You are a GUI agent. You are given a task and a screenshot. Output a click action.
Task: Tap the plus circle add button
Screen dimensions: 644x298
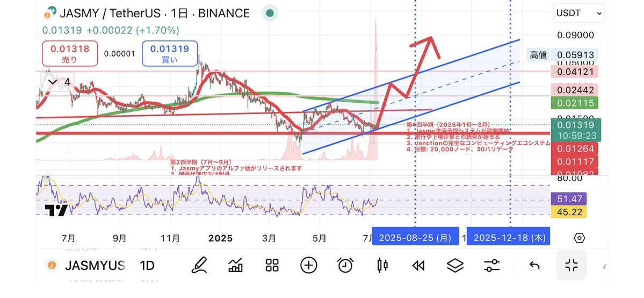coord(308,265)
